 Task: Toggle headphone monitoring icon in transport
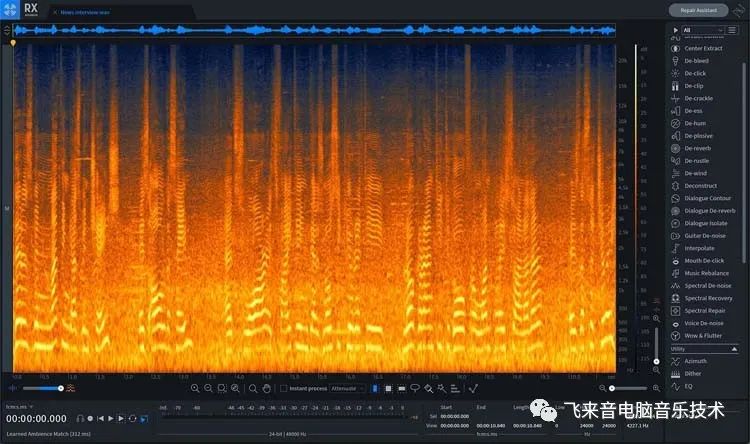[80, 419]
